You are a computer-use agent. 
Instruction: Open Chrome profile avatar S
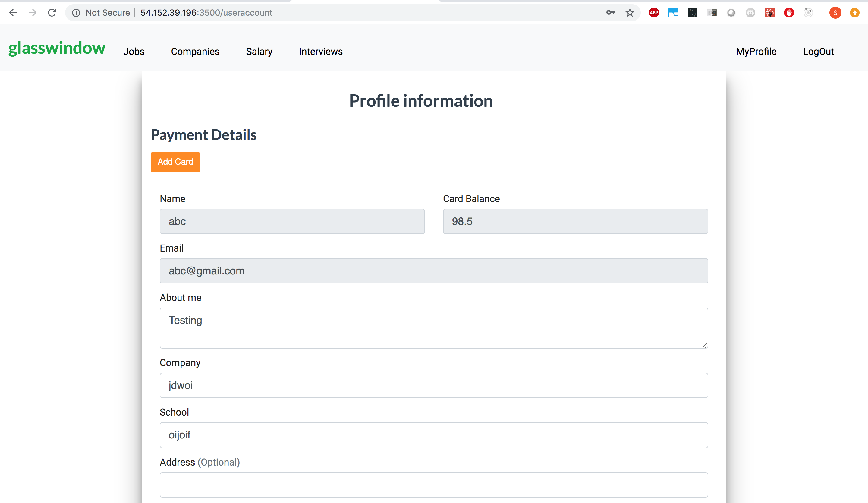coord(835,13)
